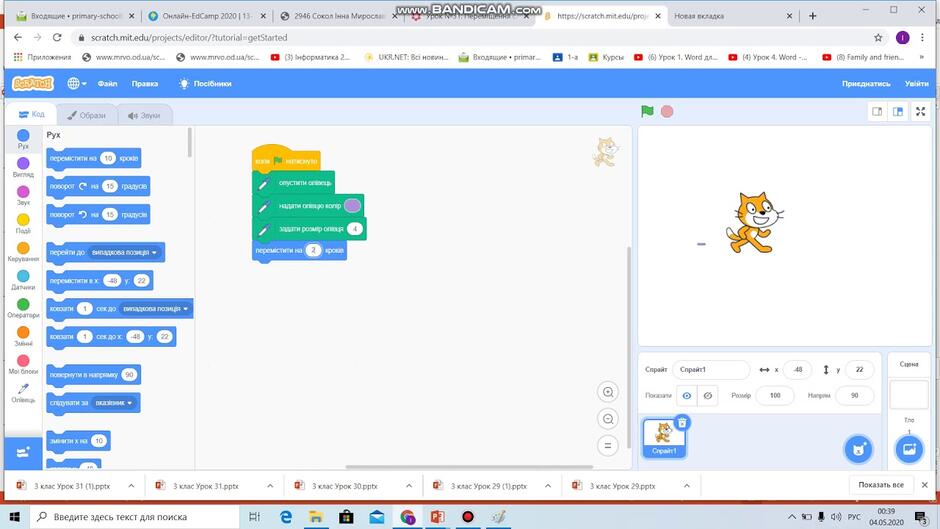This screenshot has height=529, width=940.
Task: Click the Приєднатись link
Action: (866, 83)
